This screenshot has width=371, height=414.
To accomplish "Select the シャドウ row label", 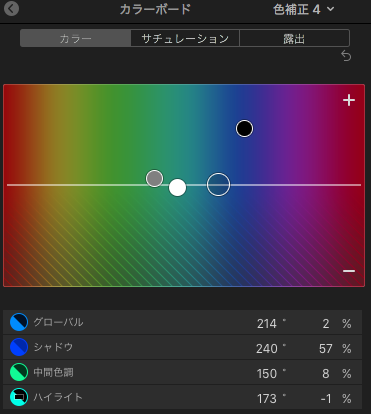I will tap(53, 347).
